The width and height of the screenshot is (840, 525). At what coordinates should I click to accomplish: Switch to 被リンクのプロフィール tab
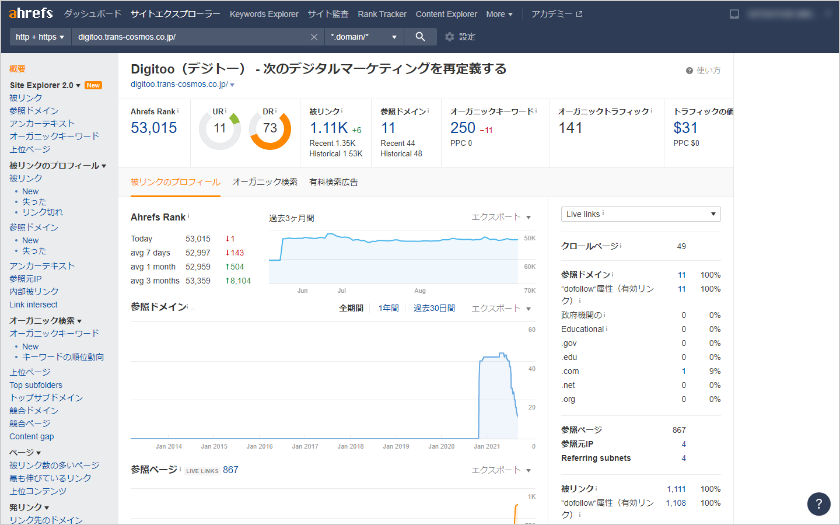pyautogui.click(x=175, y=182)
